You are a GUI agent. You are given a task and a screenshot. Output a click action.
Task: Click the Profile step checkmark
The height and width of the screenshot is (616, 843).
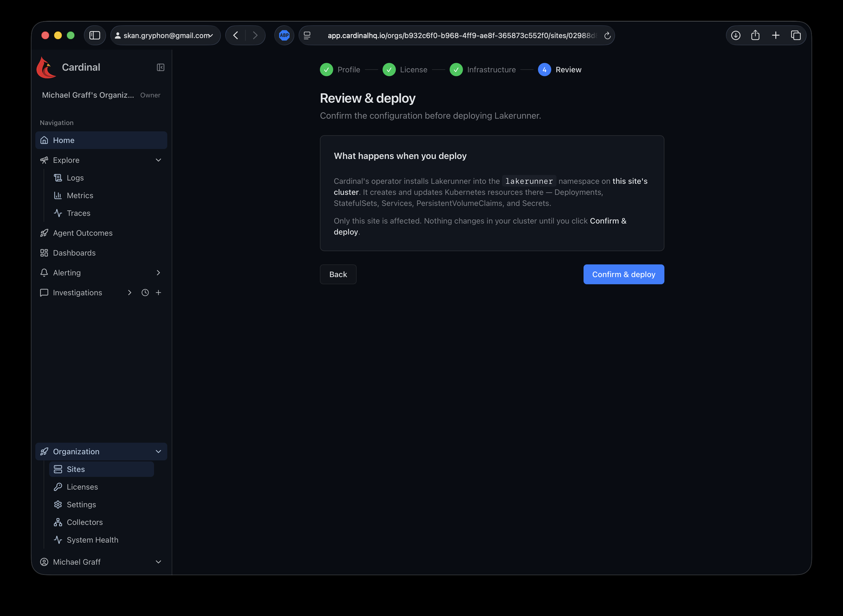point(327,70)
